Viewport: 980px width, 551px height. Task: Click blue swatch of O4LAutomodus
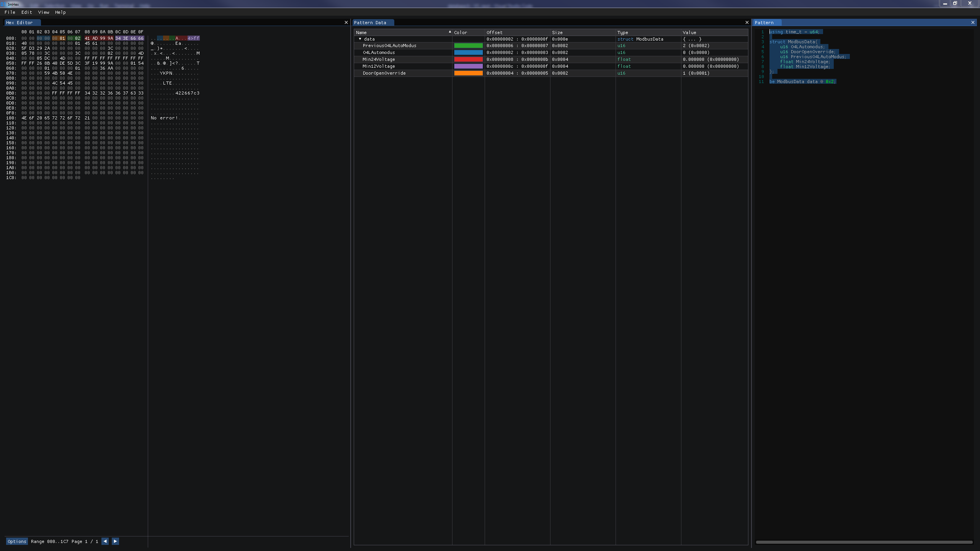click(468, 52)
